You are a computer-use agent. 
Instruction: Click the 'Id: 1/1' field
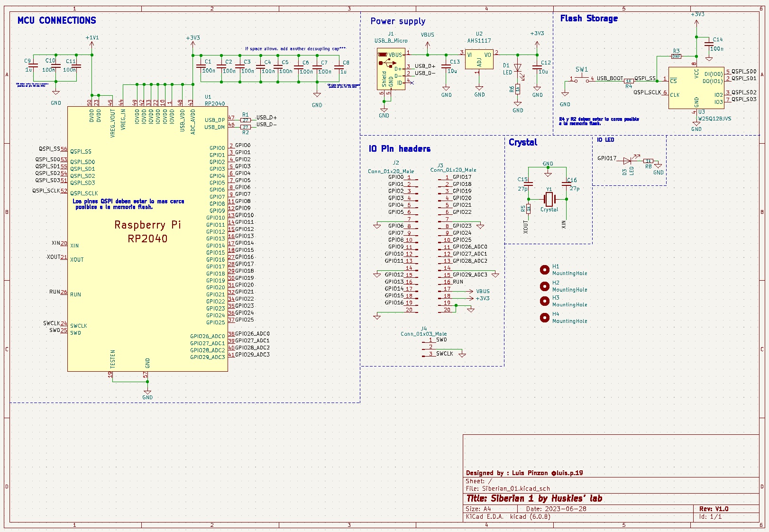[710, 516]
